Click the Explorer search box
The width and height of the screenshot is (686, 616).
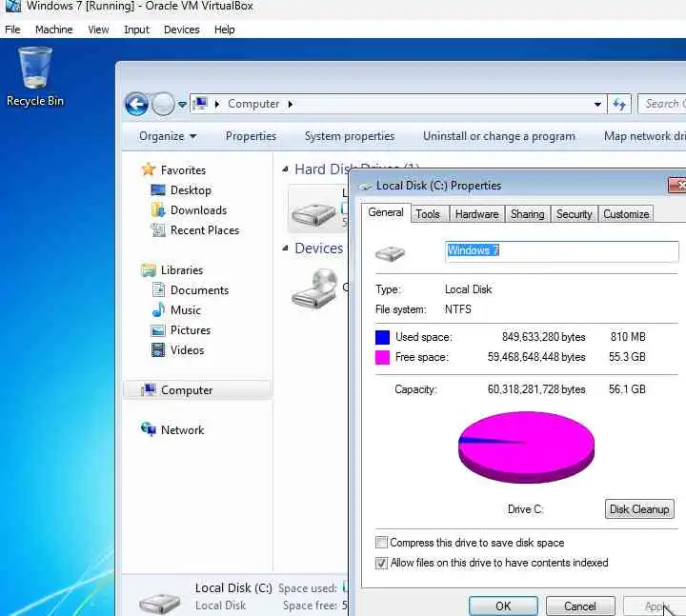tap(661, 104)
